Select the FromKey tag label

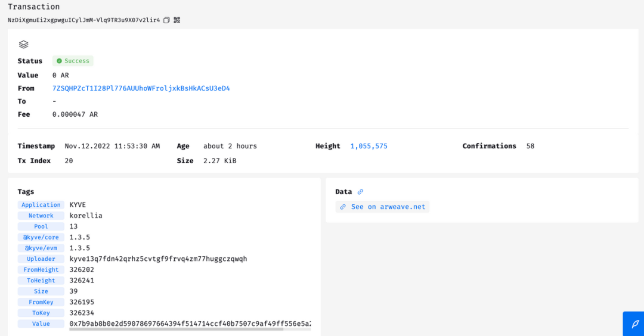click(x=41, y=302)
